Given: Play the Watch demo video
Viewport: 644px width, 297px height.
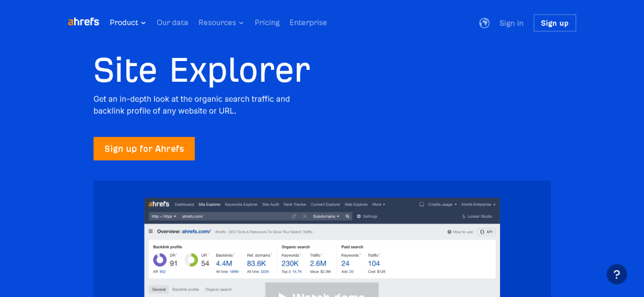Looking at the screenshot, I should pos(321,289).
